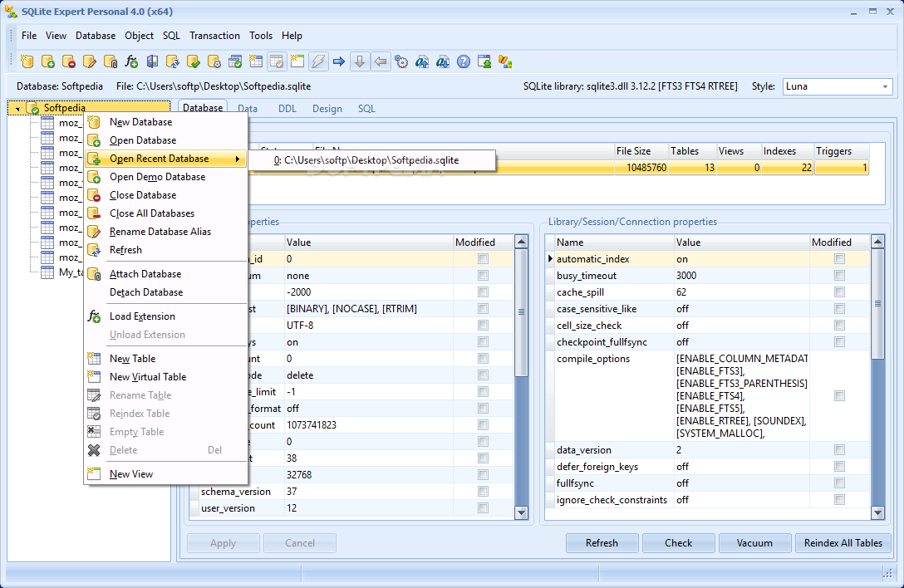The image size is (904, 588).
Task: Toggle the Modified checkbox for busy_timeout
Action: (x=839, y=276)
